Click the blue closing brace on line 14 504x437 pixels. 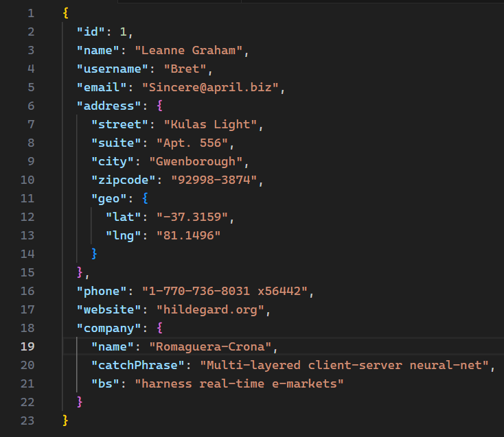click(94, 254)
